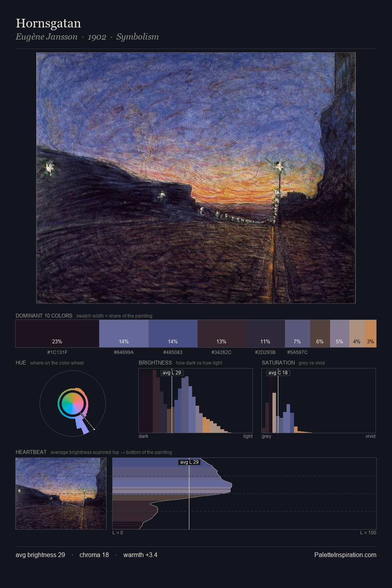Click the saturation histogram chart
The width and height of the screenshot is (392, 588).
(x=319, y=401)
